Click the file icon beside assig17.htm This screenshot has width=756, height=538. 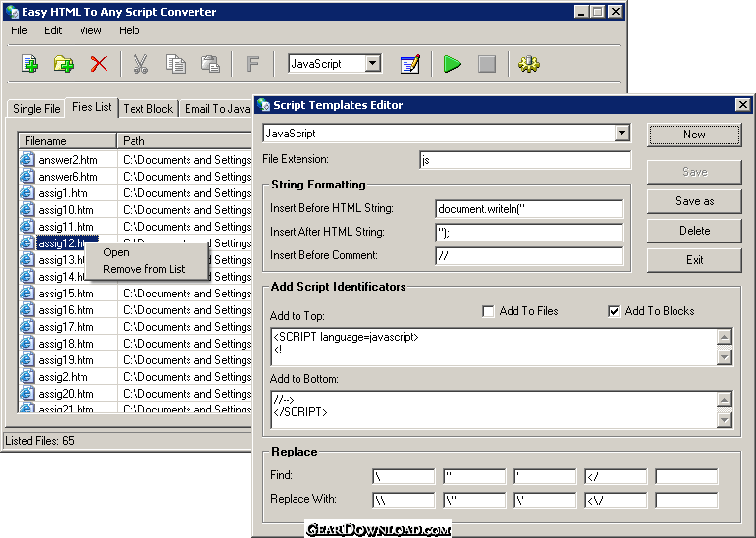point(27,326)
